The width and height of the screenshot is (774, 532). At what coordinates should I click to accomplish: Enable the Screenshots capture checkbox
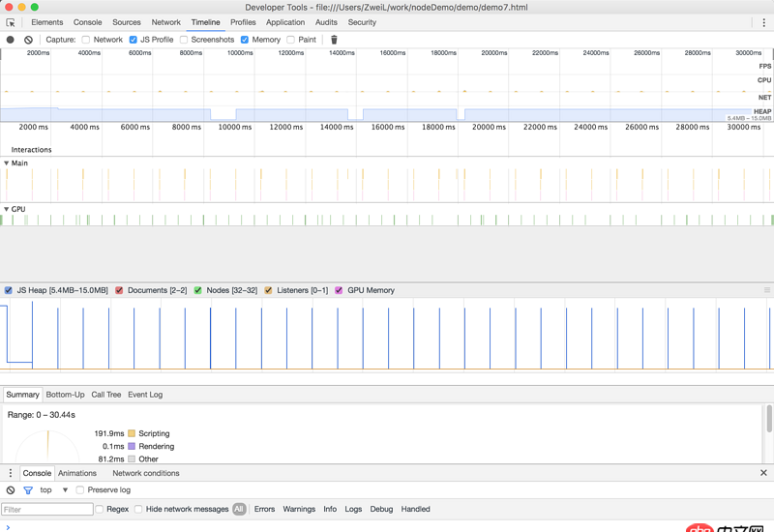tap(184, 40)
